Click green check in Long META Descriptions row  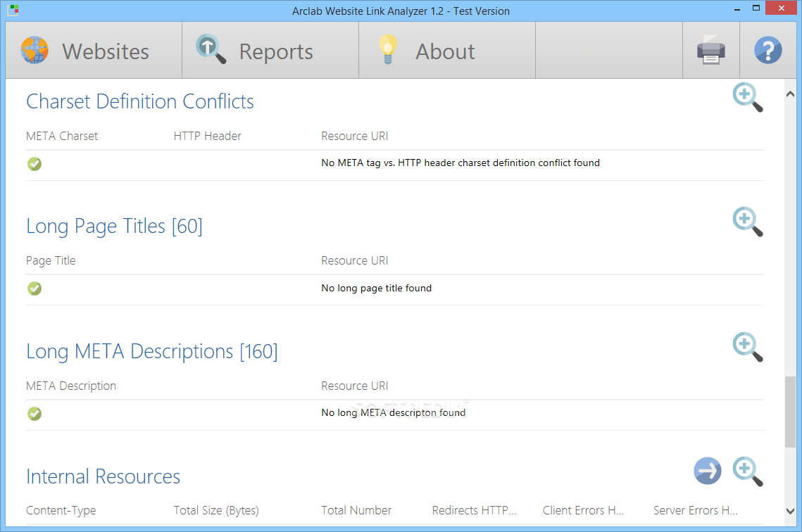pyautogui.click(x=35, y=414)
